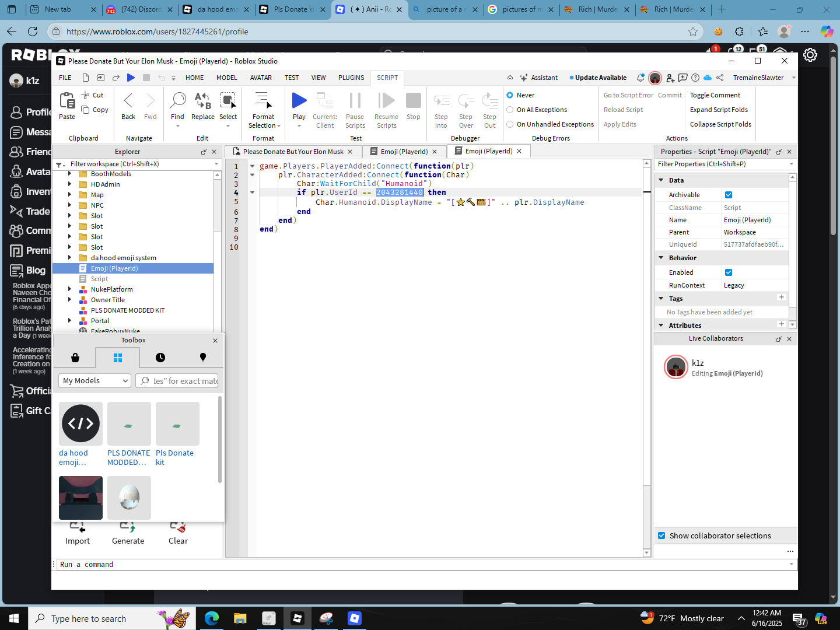Screen dimensions: 840x630
Task: Expand the HD Admin folder
Action: 69,184
